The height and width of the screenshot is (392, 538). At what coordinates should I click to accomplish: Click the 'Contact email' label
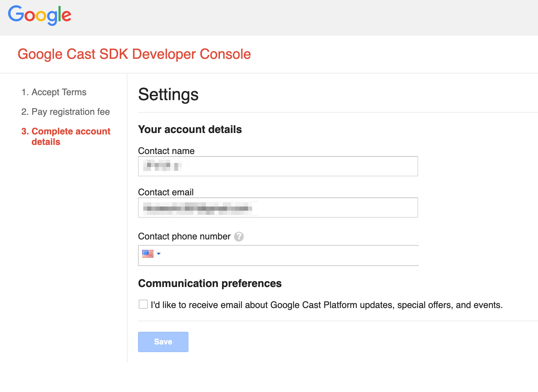tap(166, 192)
